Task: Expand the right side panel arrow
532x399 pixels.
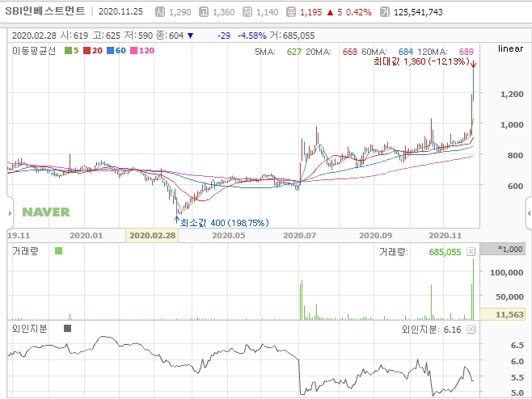Action: point(529,213)
